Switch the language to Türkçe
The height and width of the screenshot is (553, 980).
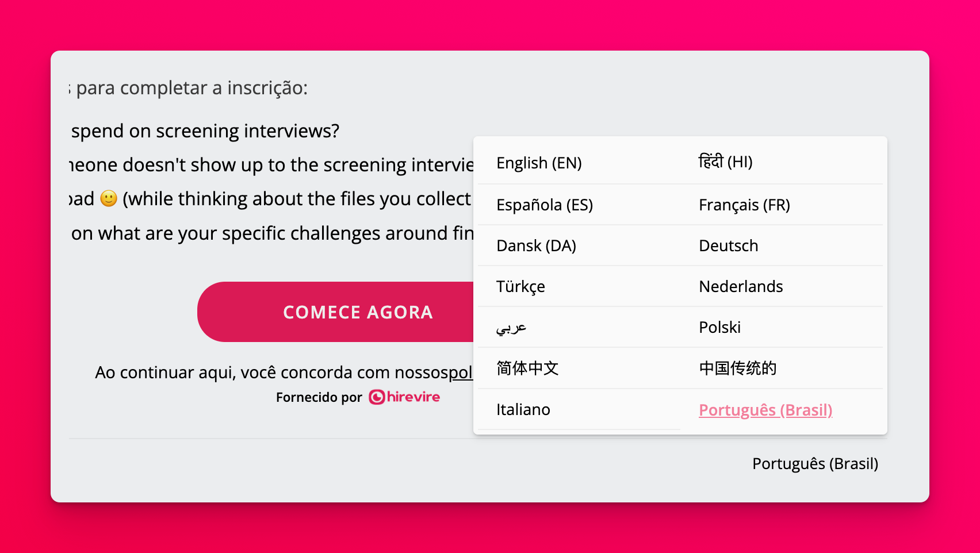[x=520, y=286]
